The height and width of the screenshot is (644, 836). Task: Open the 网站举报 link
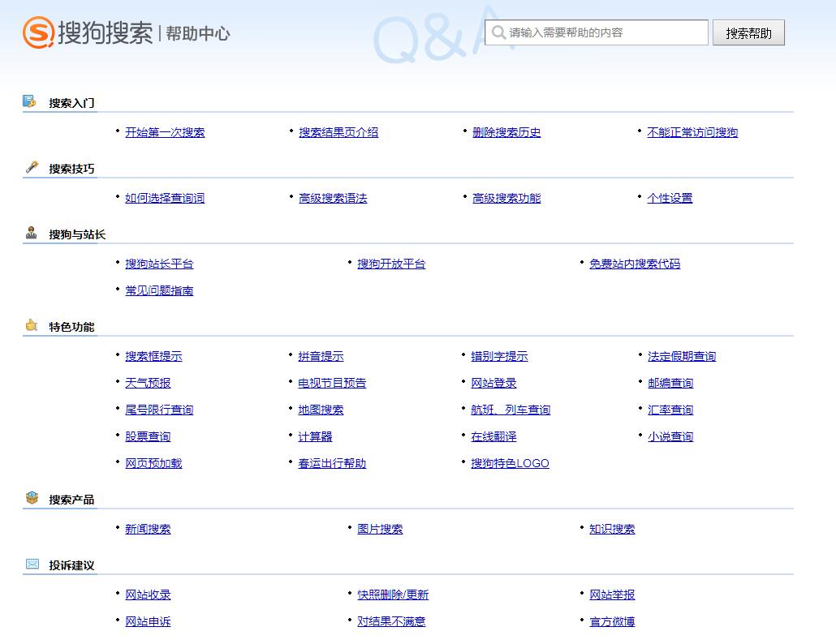(x=612, y=595)
